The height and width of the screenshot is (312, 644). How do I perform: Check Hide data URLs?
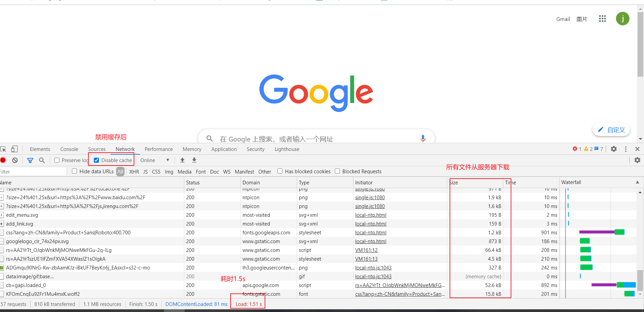(x=75, y=171)
